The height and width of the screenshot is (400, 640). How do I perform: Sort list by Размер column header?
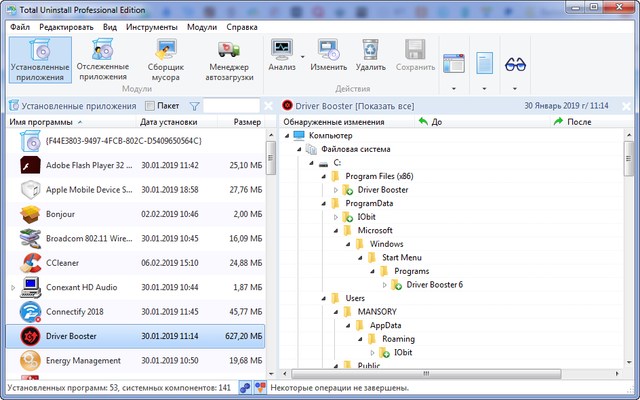(246, 122)
